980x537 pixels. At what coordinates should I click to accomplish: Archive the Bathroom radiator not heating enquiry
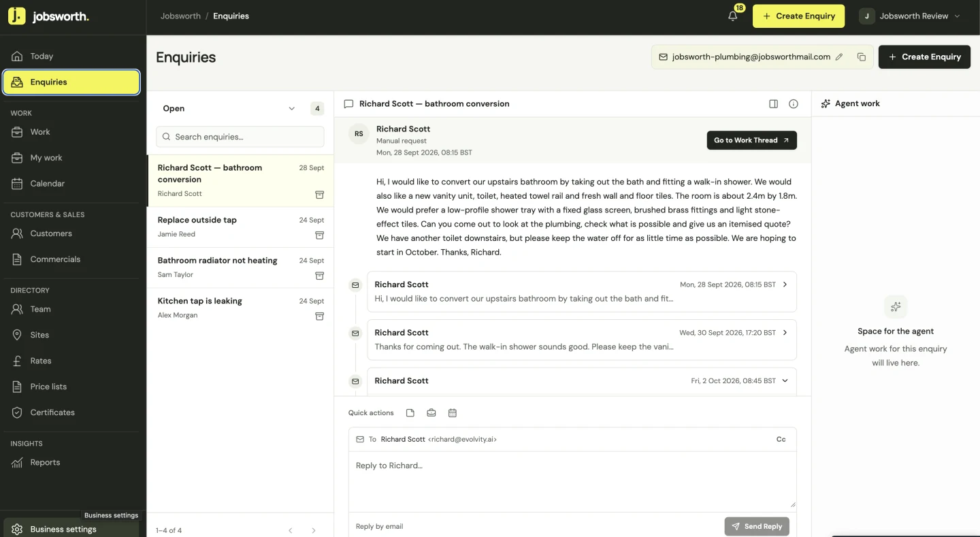[x=319, y=276]
